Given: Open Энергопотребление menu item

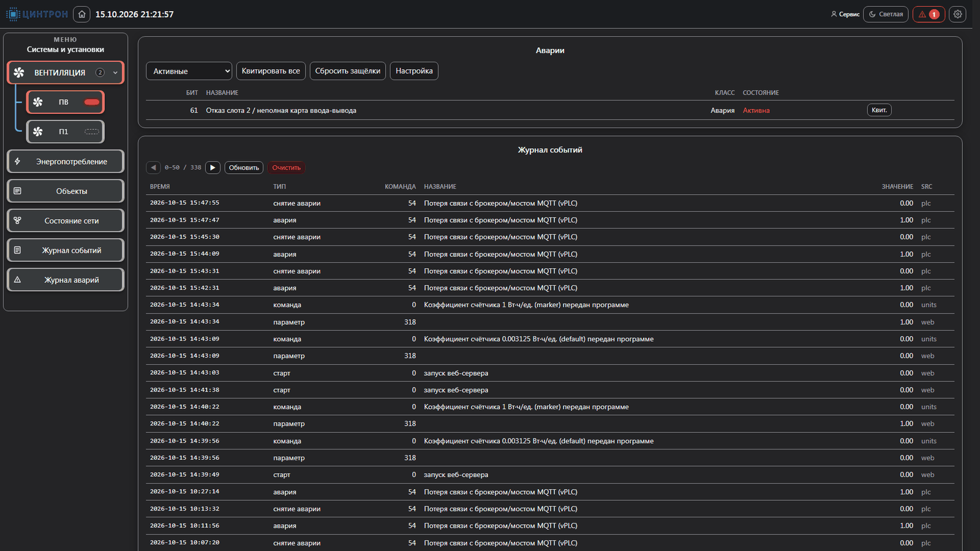Looking at the screenshot, I should pos(66,162).
